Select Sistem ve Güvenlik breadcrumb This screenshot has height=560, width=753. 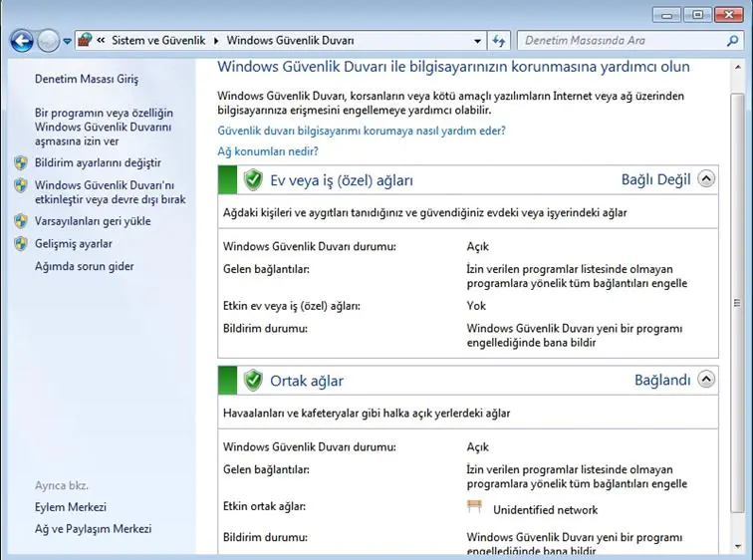pyautogui.click(x=158, y=40)
